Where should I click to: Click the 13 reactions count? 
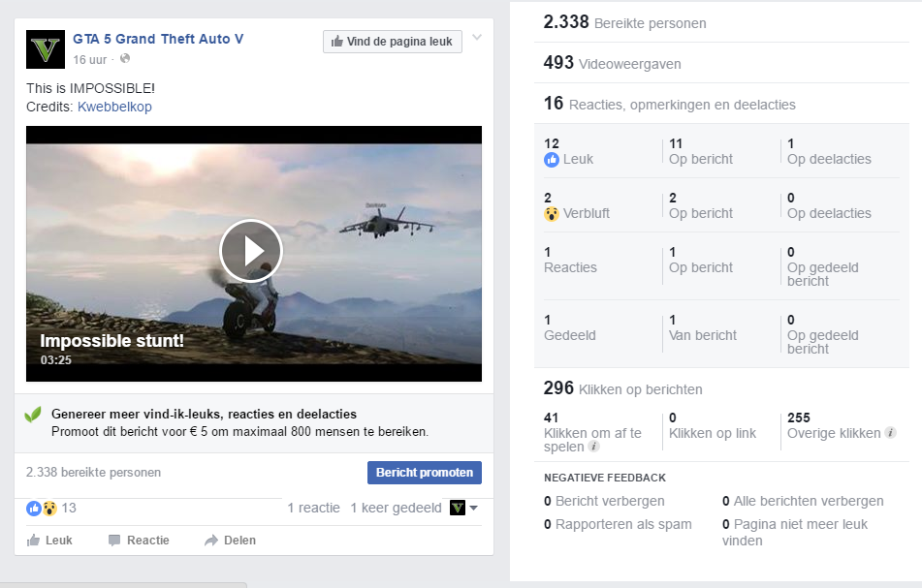point(69,509)
